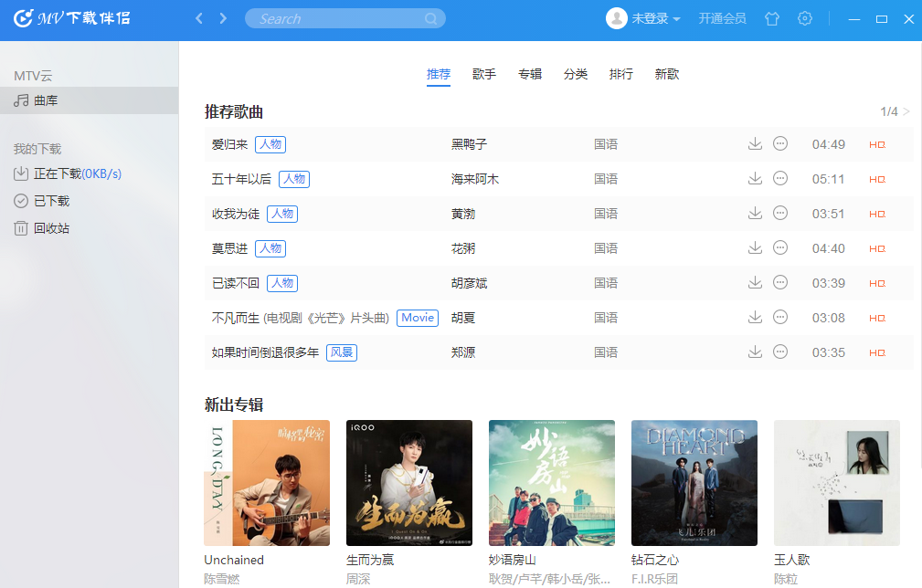Open the skin shirt icon
The width and height of the screenshot is (922, 588).
pyautogui.click(x=772, y=19)
